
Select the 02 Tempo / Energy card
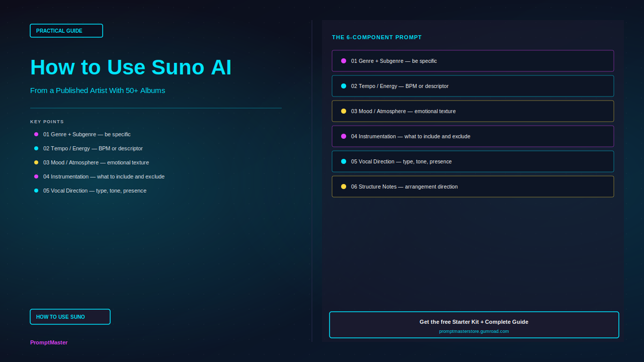tap(473, 86)
